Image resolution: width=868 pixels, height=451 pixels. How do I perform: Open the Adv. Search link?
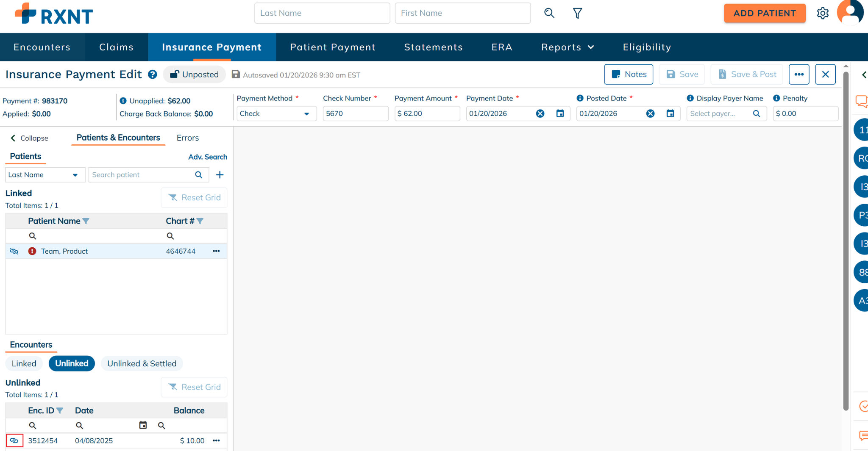pos(207,157)
